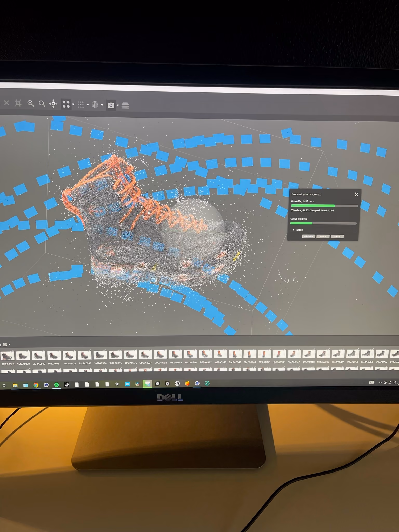Toggle the point cloud display icon
This screenshot has width=399, height=532.
click(66, 104)
